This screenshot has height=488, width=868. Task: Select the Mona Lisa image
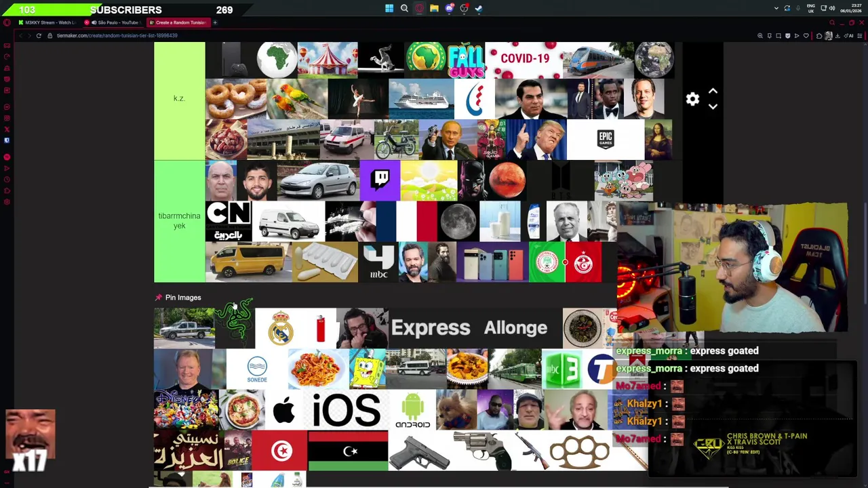[658, 140]
